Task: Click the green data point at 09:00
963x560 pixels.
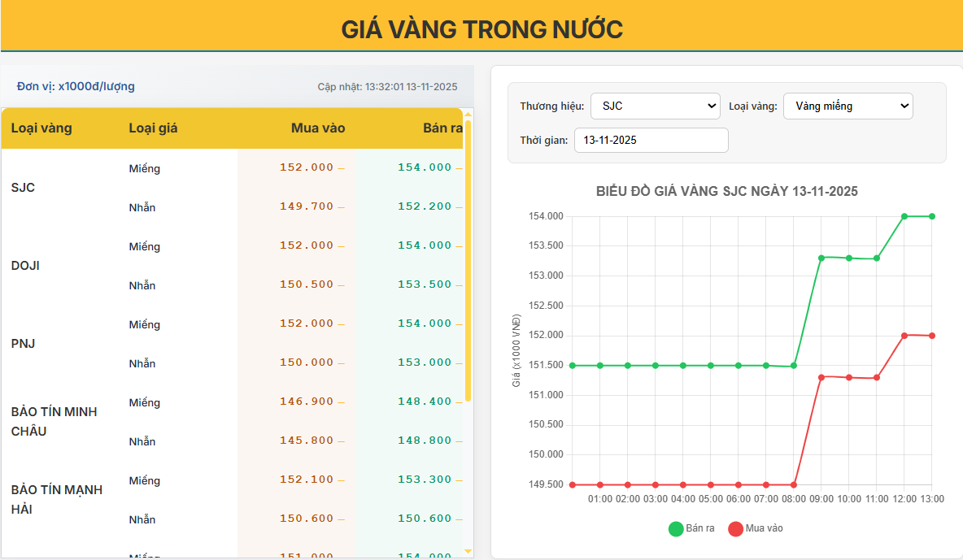Action: point(821,258)
